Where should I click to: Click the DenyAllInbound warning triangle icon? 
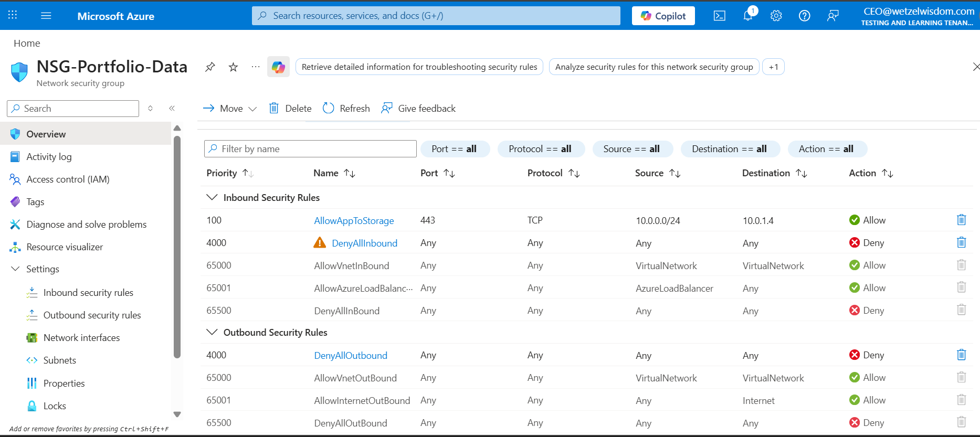pos(319,242)
